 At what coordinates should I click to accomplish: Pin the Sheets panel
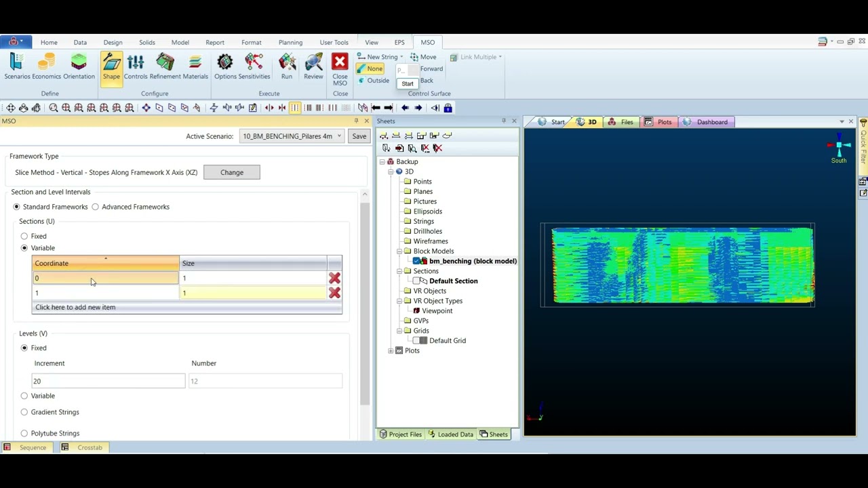point(504,121)
